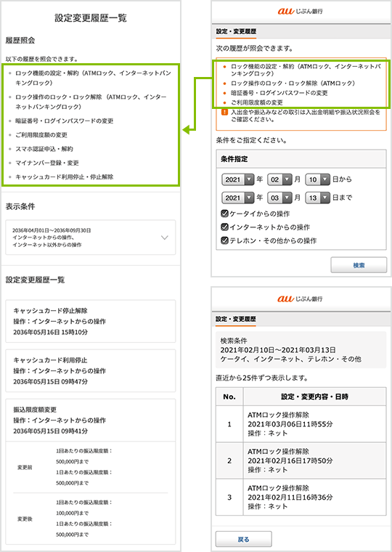The height and width of the screenshot is (552, 392).
Task: Open the start year dropdown showing 2021
Action: pyautogui.click(x=238, y=179)
